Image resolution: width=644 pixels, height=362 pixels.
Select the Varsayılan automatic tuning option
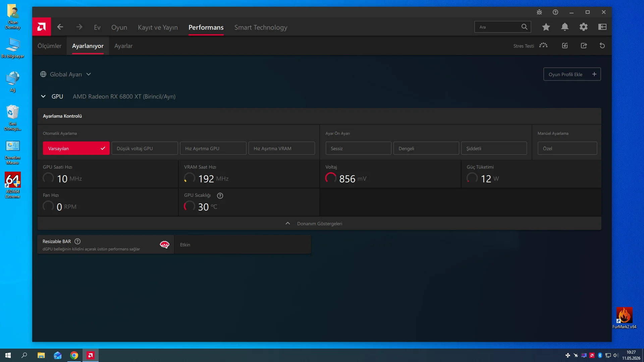click(x=76, y=148)
